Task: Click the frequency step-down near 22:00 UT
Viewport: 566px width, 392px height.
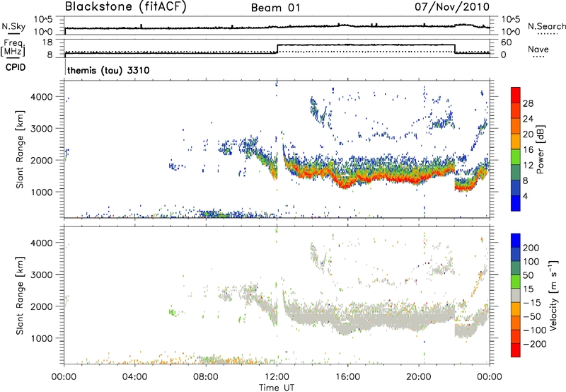Action: (455, 49)
